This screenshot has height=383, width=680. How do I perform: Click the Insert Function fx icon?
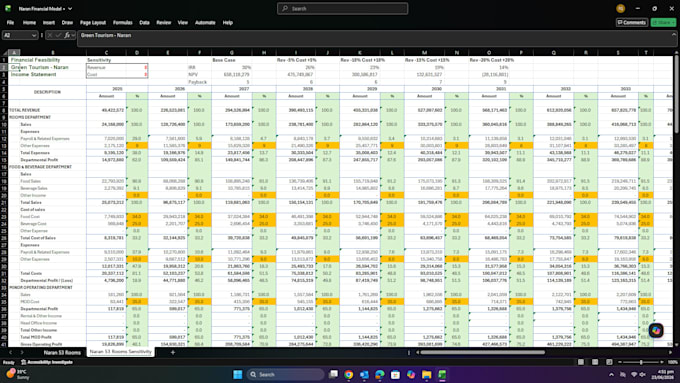(67, 36)
